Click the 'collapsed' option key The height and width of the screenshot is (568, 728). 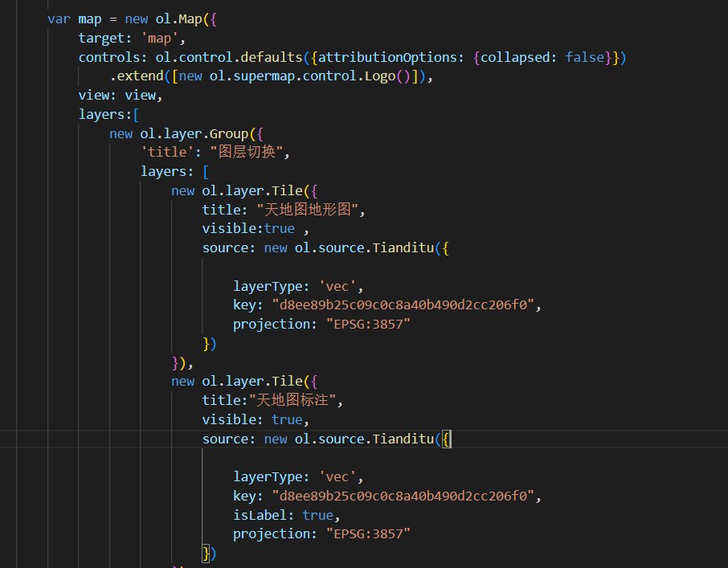pos(515,57)
